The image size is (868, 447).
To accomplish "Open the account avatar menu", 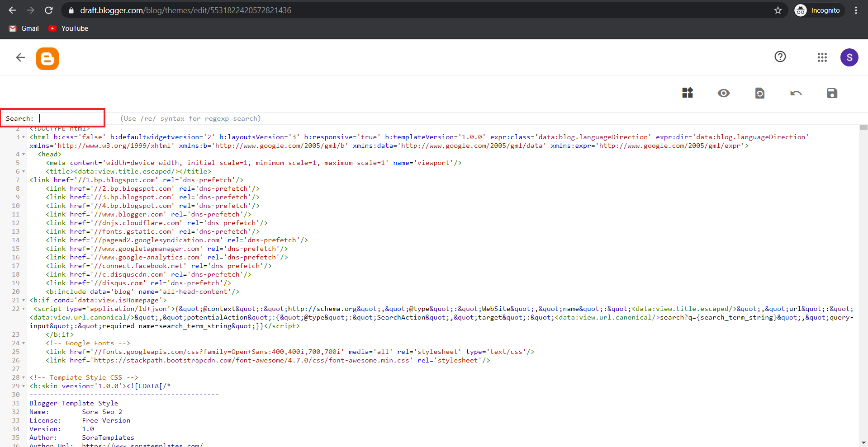I will (849, 57).
